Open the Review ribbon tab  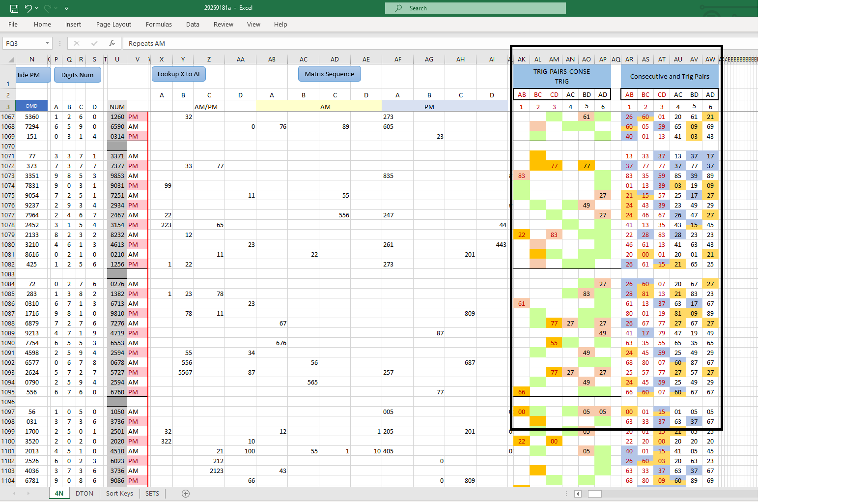pos(224,25)
